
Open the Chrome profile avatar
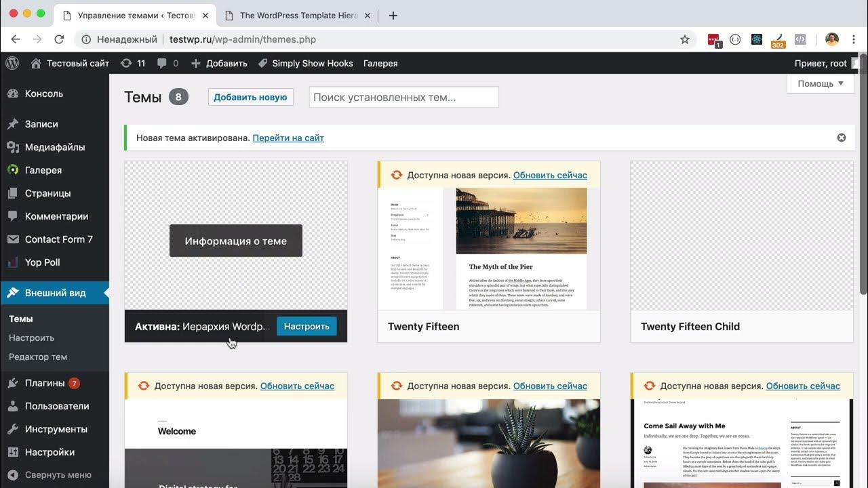point(832,39)
